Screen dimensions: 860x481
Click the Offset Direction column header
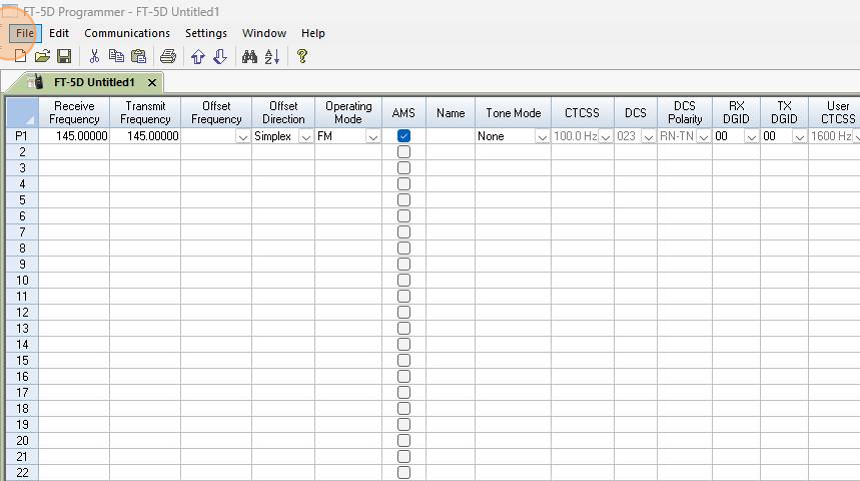283,112
